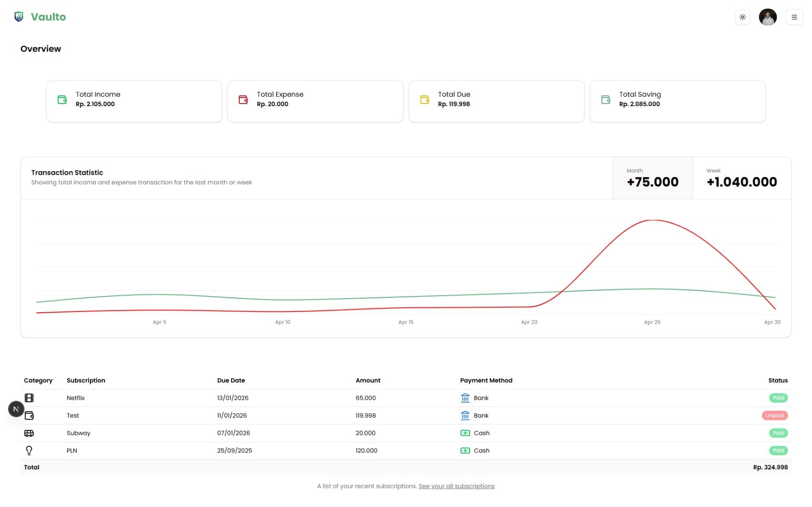Click the Vaulto shield logo icon
The width and height of the screenshot is (812, 507).
19,17
